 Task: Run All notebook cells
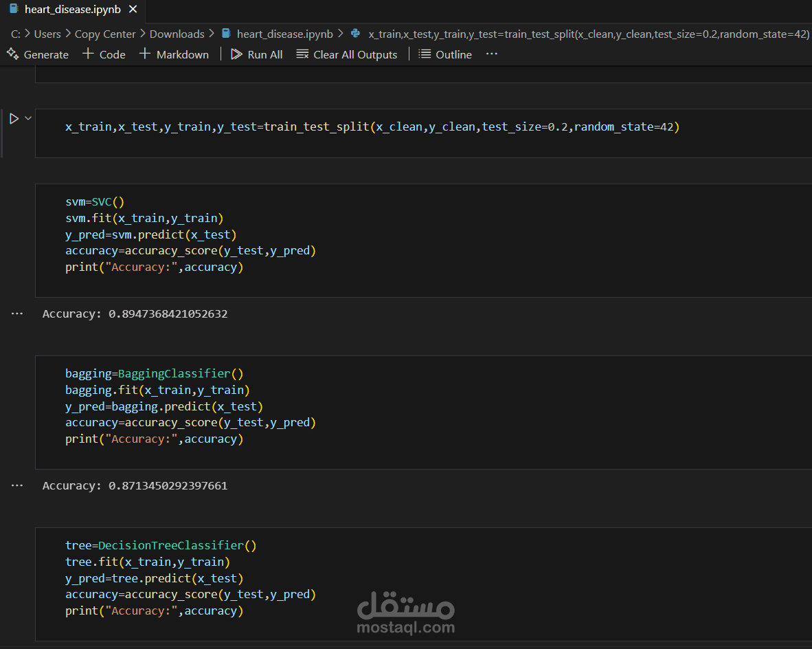(257, 54)
